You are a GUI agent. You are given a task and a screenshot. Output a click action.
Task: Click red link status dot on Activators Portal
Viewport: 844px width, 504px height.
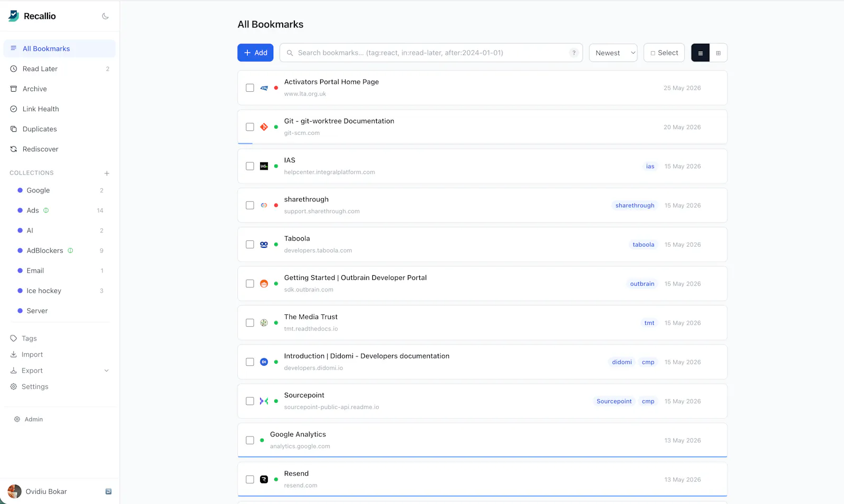click(x=276, y=88)
